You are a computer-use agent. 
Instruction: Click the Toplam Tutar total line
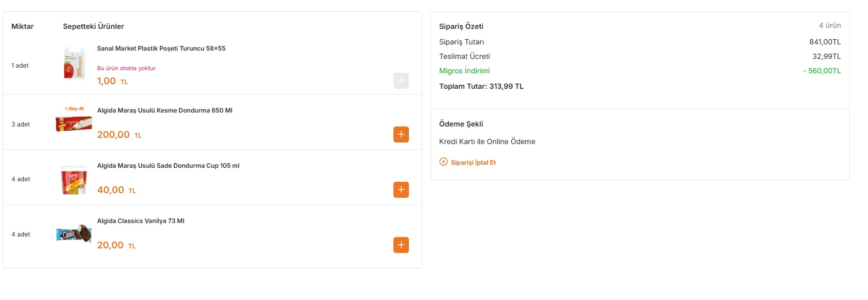481,86
